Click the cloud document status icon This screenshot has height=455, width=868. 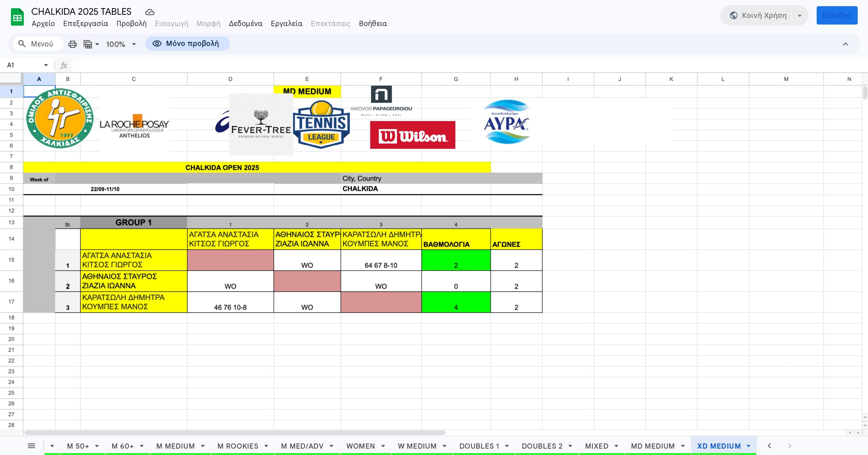point(150,12)
